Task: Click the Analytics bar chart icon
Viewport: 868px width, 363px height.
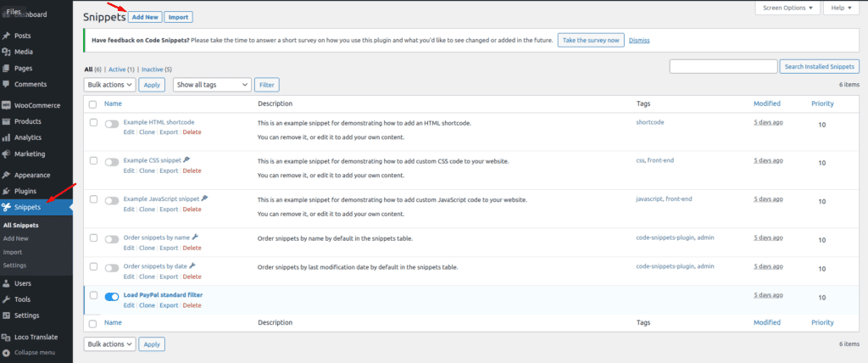Action: 7,137
